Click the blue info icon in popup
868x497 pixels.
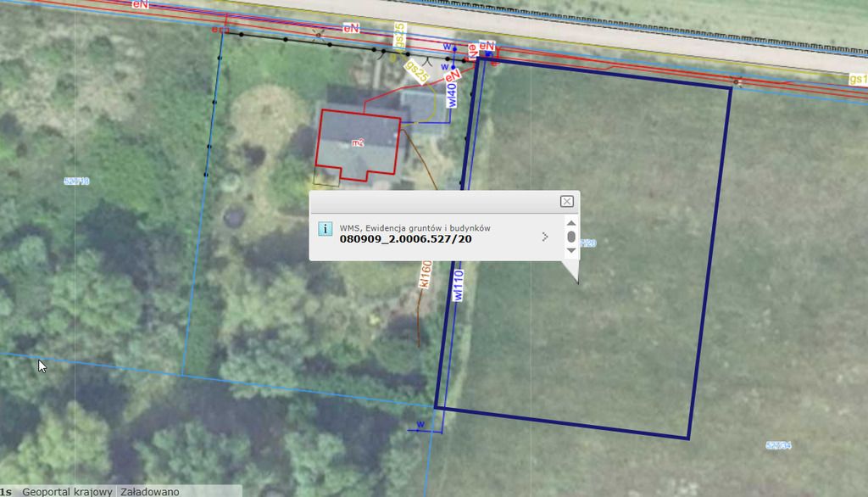(x=324, y=229)
